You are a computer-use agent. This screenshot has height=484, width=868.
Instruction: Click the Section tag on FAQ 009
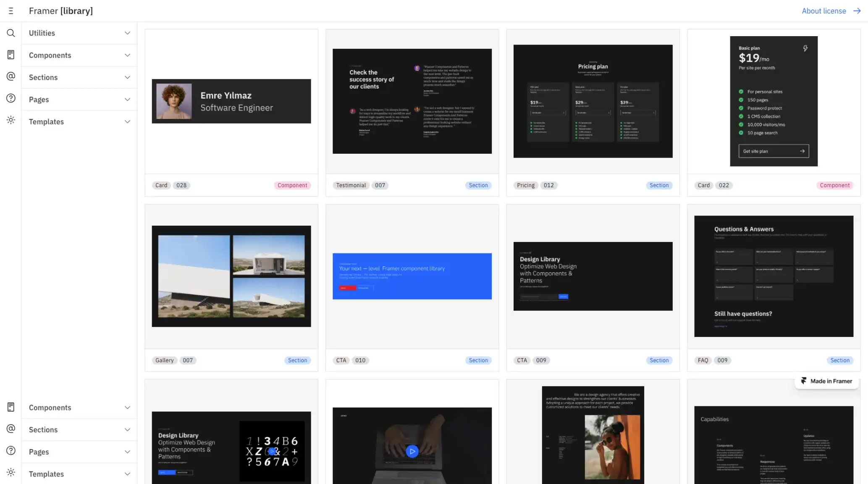pos(840,360)
